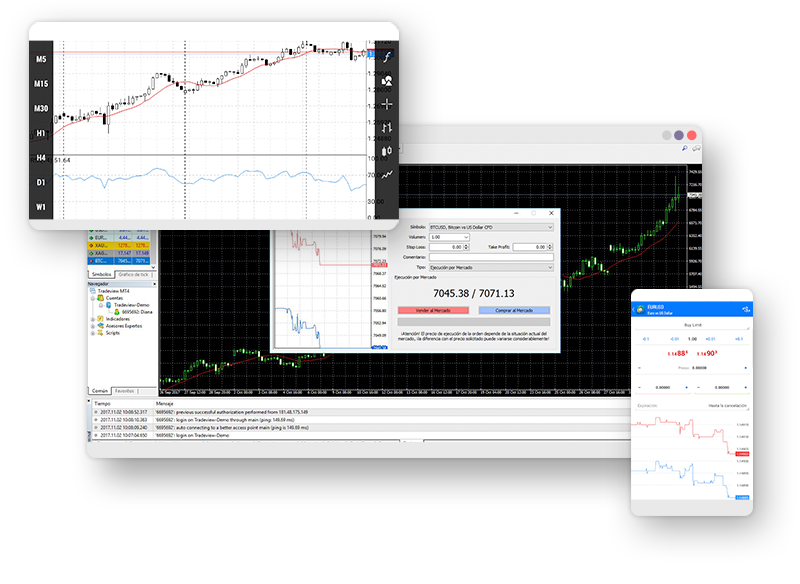Click the Asesores Expertos icon in Navegador
This screenshot has width=800, height=584.
tap(101, 326)
